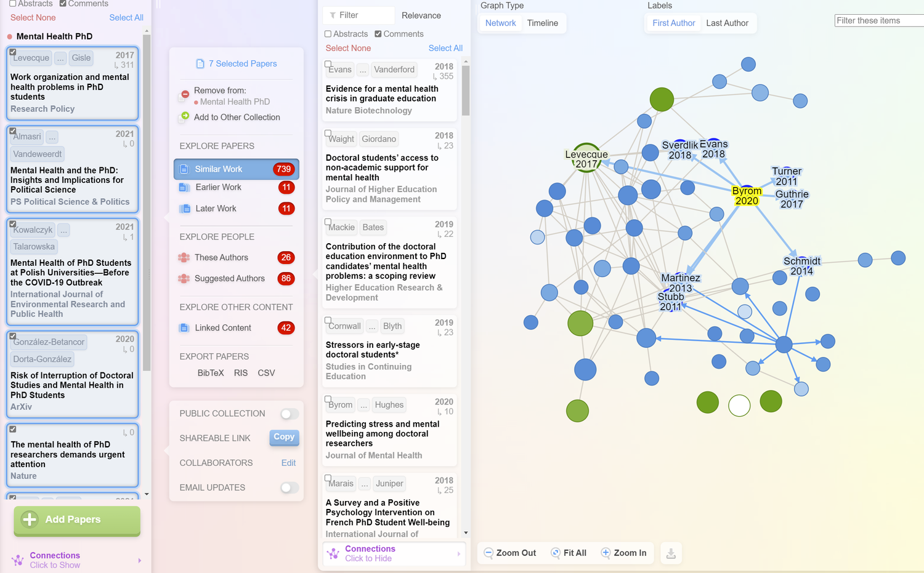This screenshot has height=573, width=924.
Task: Click the green Add to Other Collection icon
Action: (184, 116)
